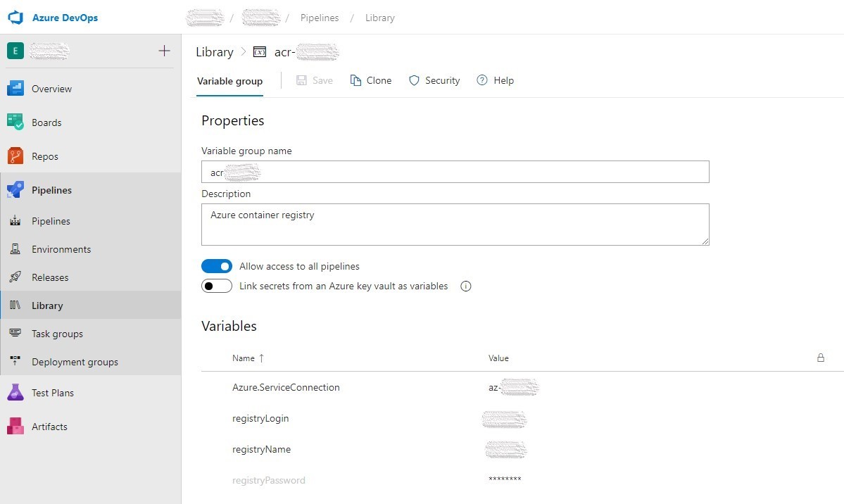Click the Test Plans flask icon
Screen dimensions: 844x504
click(x=15, y=393)
